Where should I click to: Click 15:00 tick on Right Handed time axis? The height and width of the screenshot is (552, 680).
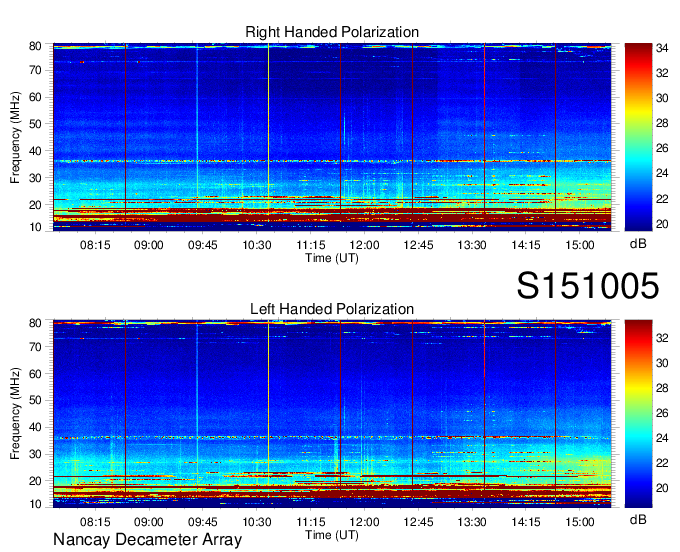580,245
